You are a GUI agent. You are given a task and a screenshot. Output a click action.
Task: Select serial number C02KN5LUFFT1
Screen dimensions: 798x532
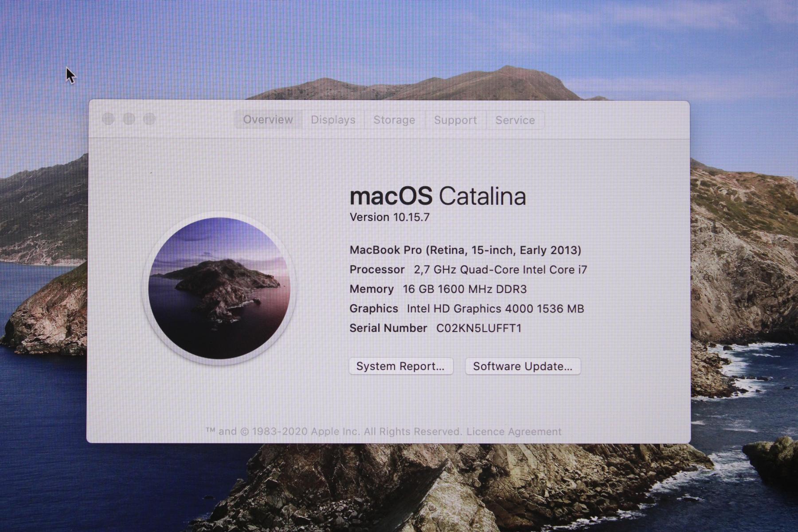pyautogui.click(x=479, y=328)
